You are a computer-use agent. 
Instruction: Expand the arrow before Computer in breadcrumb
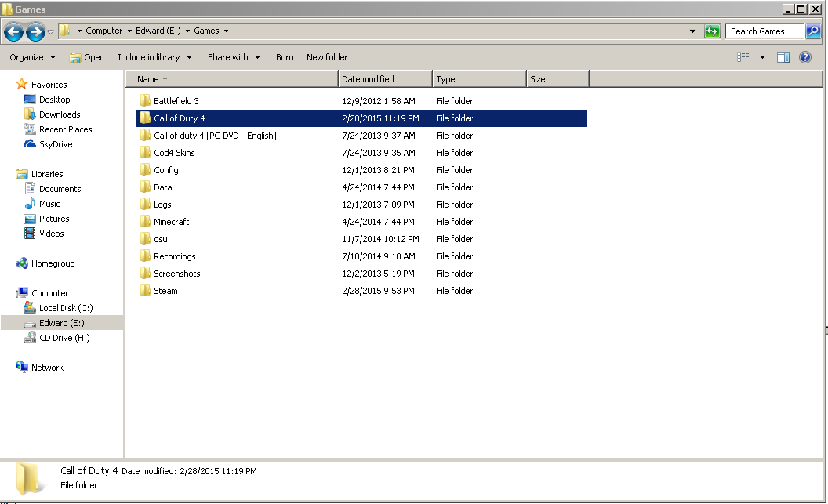click(x=79, y=31)
